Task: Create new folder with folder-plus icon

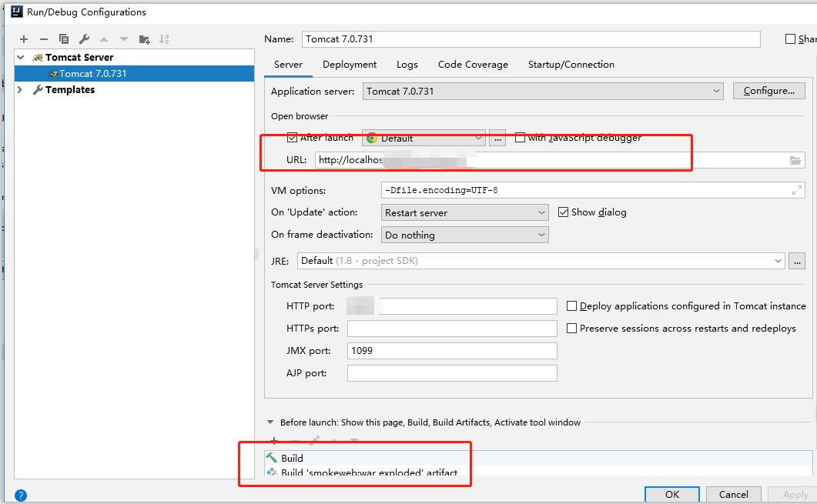Action: [x=144, y=39]
